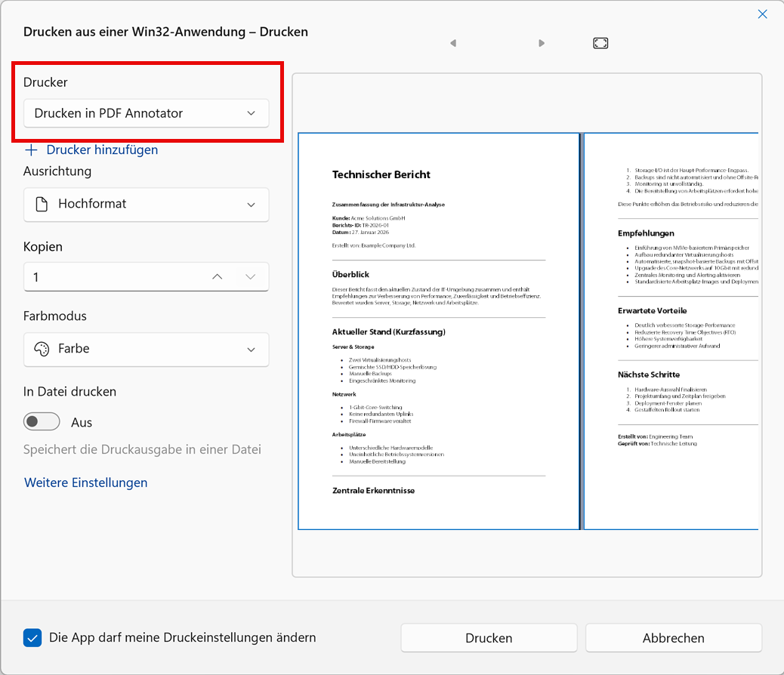Viewport: 784px width, 675px height.
Task: Click the blue X to close the dialog
Action: coord(762,14)
